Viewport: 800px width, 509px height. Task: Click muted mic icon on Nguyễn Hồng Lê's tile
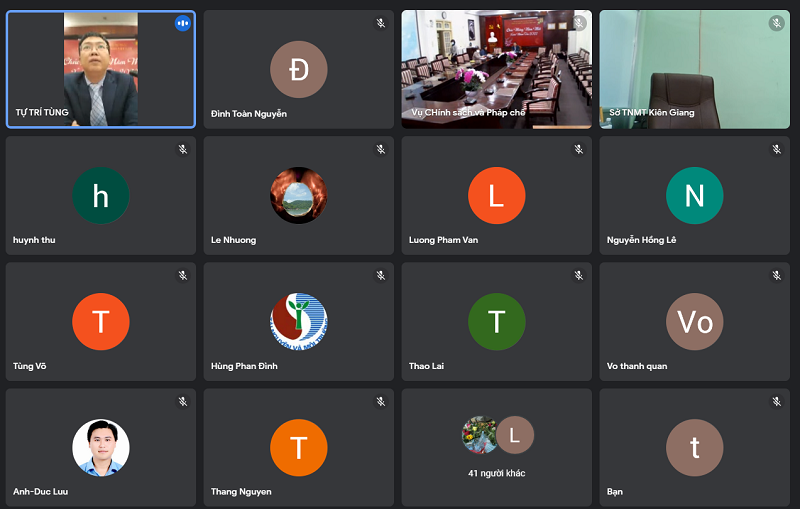(x=776, y=149)
